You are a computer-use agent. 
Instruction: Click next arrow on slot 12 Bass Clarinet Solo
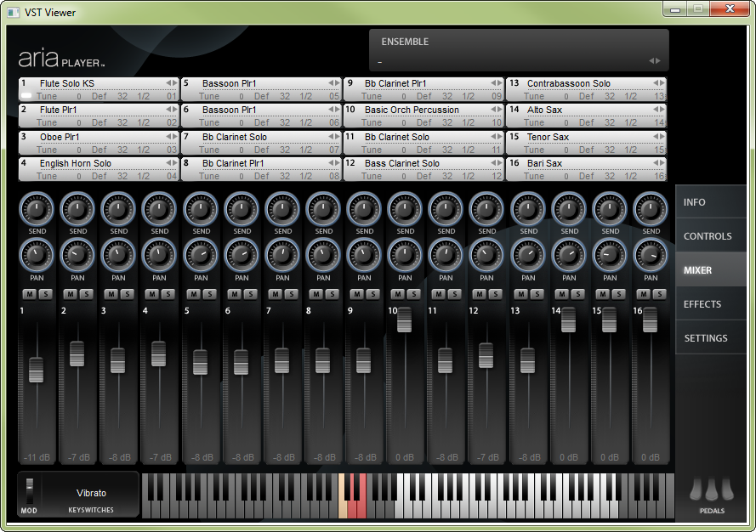tap(499, 163)
